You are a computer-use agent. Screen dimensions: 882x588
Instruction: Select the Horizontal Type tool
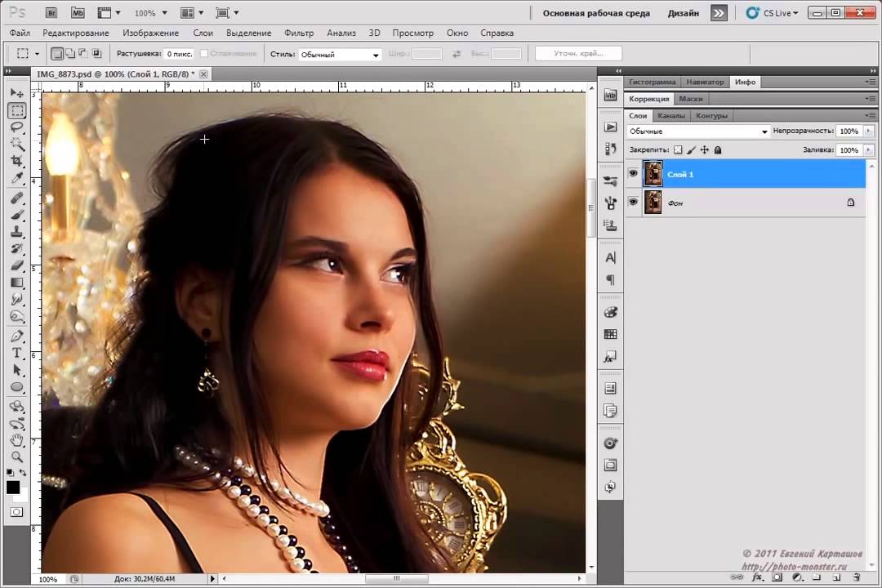pyautogui.click(x=17, y=353)
